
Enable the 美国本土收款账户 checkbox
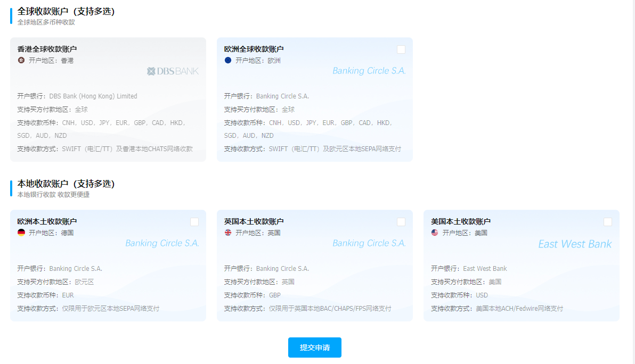click(608, 221)
